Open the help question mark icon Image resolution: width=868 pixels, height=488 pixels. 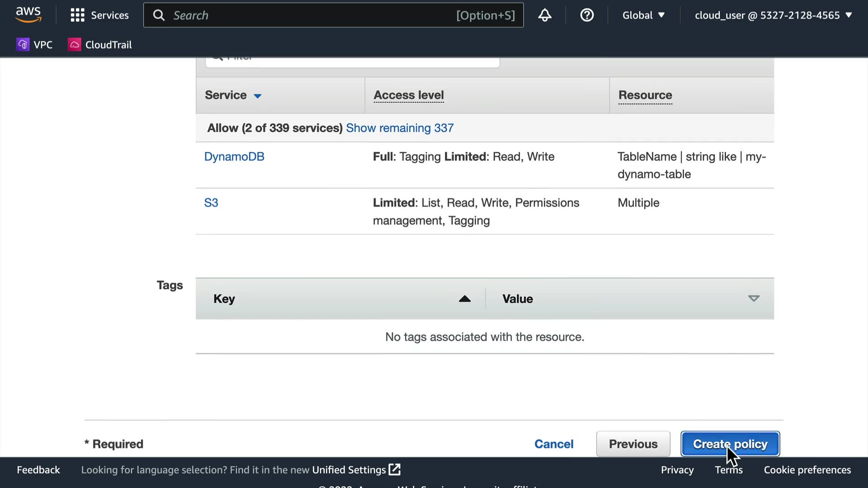586,15
